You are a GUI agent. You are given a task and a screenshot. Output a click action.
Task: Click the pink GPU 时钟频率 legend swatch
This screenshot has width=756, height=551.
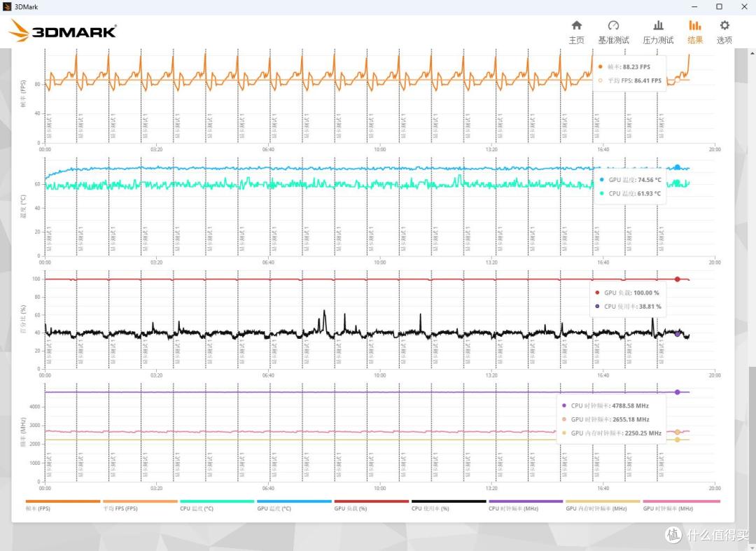tap(681, 501)
